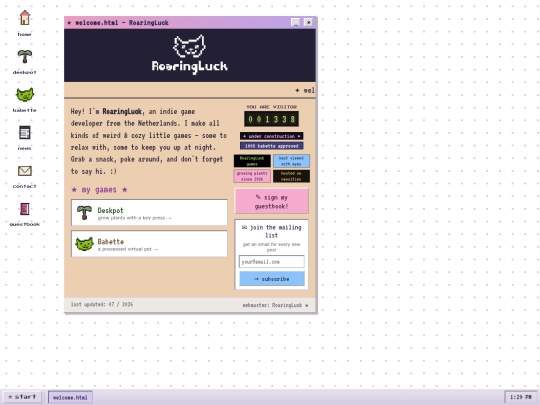Open the deskpot palm plant desktop icon
This screenshot has height=405, width=540.
pos(24,61)
